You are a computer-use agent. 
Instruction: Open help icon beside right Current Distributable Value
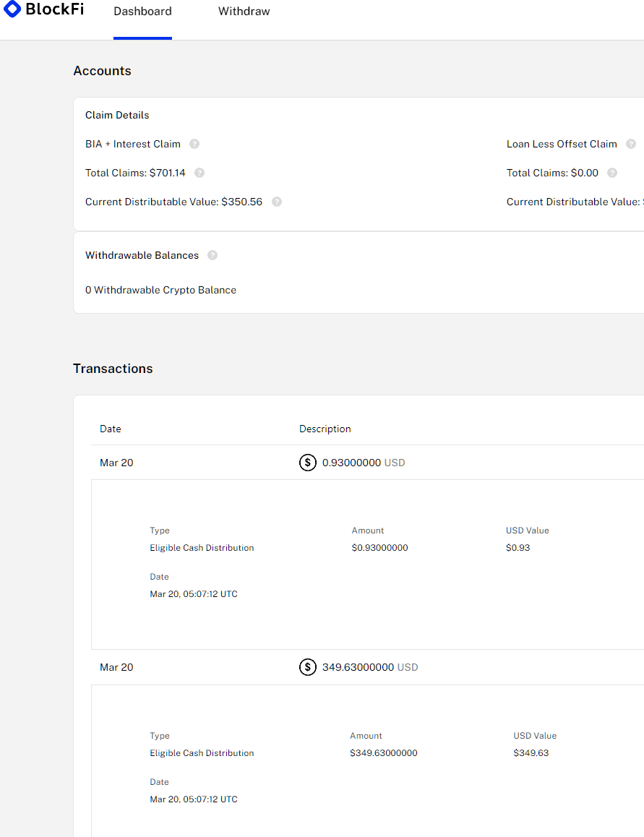coord(642,202)
